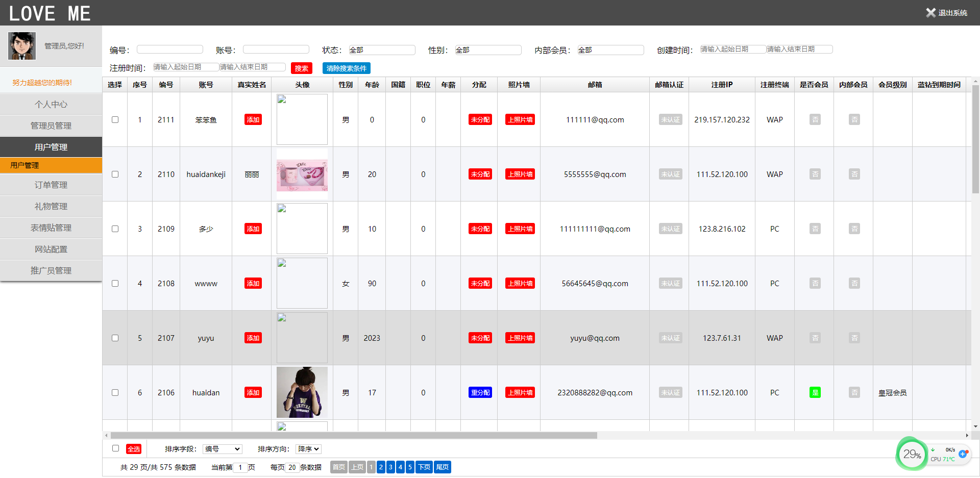The height and width of the screenshot is (478, 980).
Task: Go to Gift Management (礼物管理) menu
Action: click(x=51, y=206)
